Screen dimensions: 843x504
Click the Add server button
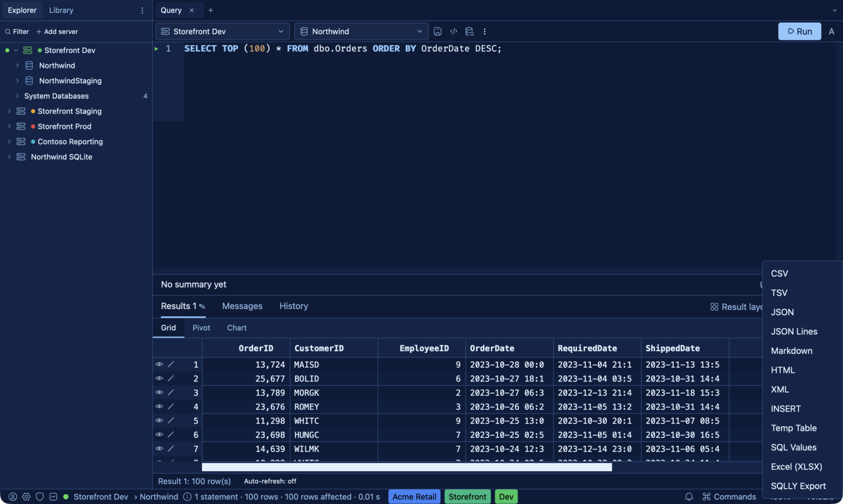point(57,32)
